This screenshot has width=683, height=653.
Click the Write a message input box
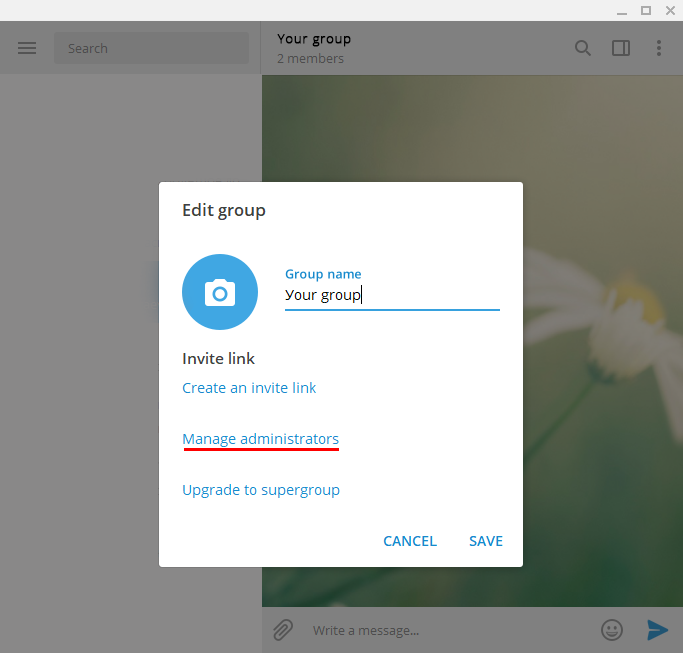click(x=449, y=630)
